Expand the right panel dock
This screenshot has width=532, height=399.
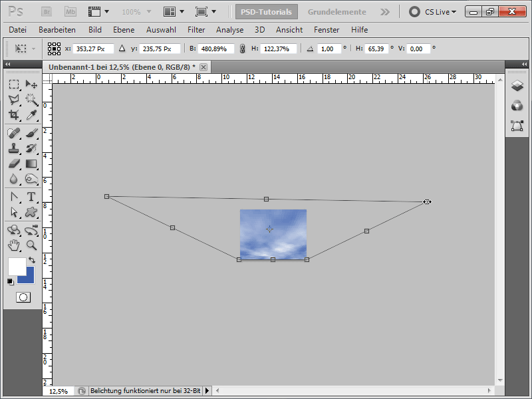tap(524, 64)
